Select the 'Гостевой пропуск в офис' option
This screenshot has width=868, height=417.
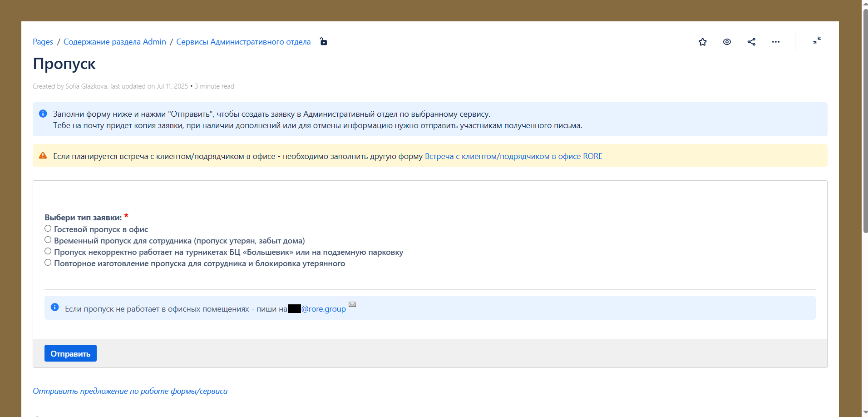(48, 228)
